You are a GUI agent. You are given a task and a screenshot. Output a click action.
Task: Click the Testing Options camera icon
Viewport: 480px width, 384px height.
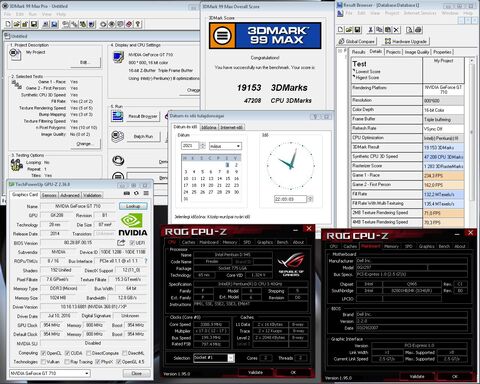pos(16,165)
